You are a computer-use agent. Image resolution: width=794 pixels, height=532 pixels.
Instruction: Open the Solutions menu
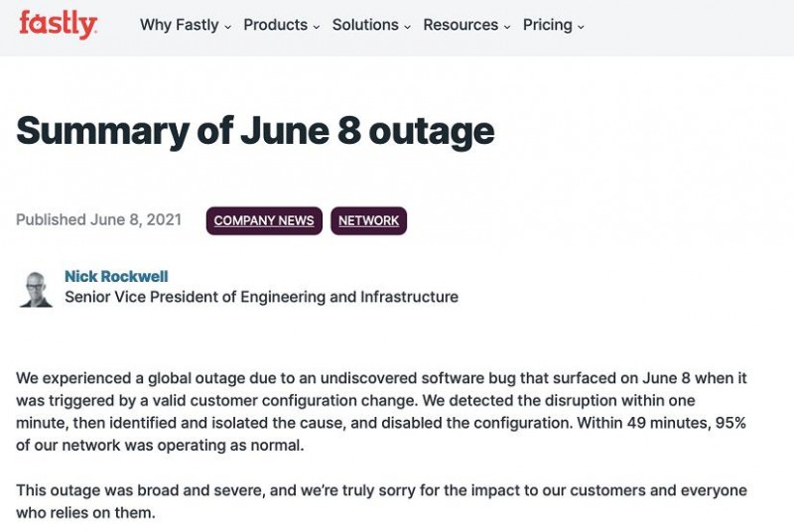point(371,25)
